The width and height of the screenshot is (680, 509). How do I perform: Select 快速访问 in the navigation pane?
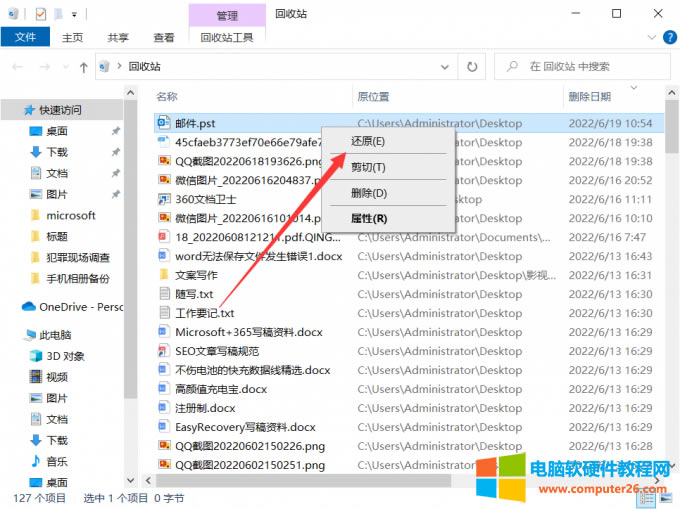(60, 110)
